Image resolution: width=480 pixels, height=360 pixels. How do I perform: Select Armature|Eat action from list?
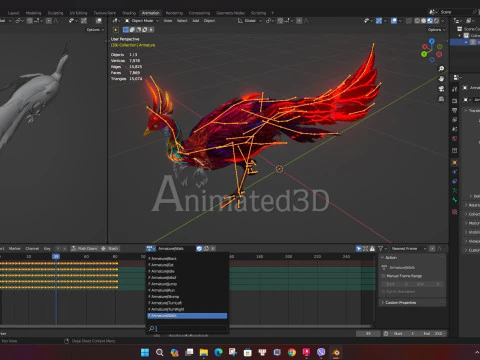tap(187, 265)
